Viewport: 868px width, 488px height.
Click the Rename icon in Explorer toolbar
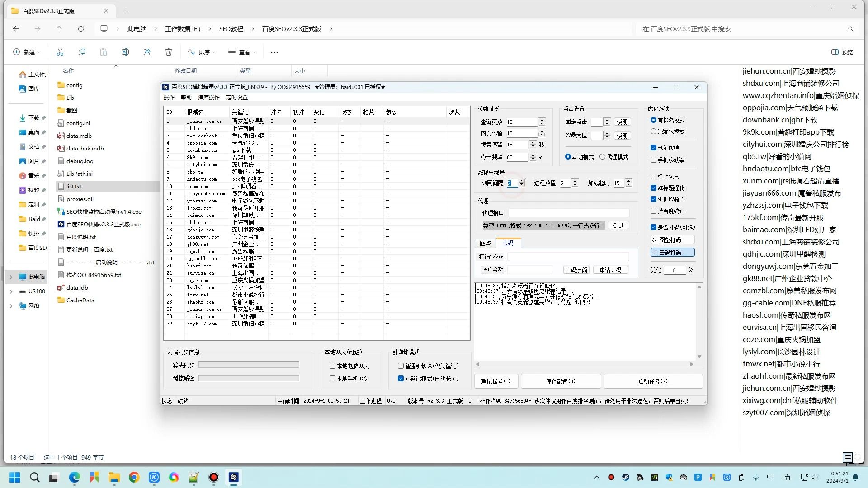click(125, 52)
